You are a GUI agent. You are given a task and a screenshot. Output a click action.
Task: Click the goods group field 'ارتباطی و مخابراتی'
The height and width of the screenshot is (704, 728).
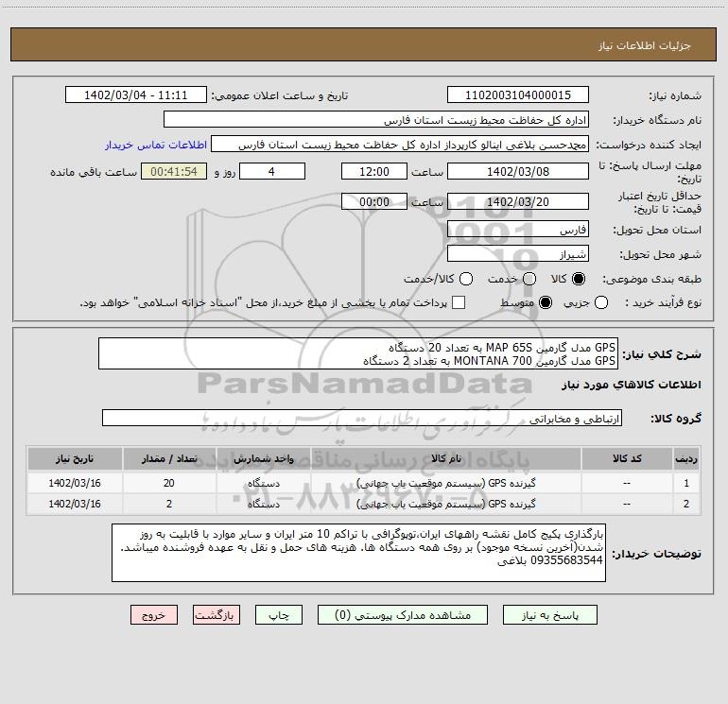pos(362,418)
